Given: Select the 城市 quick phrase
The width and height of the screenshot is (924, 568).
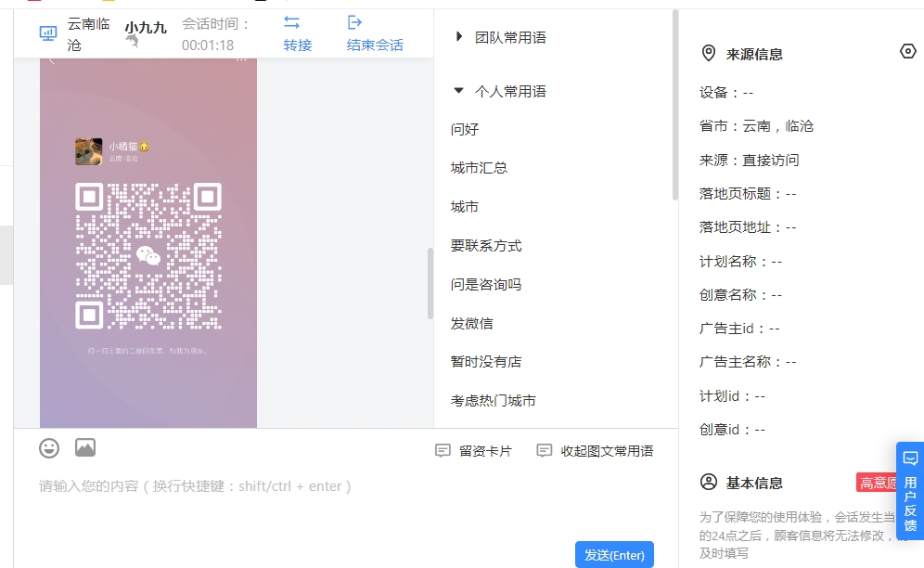Looking at the screenshot, I should [x=465, y=207].
